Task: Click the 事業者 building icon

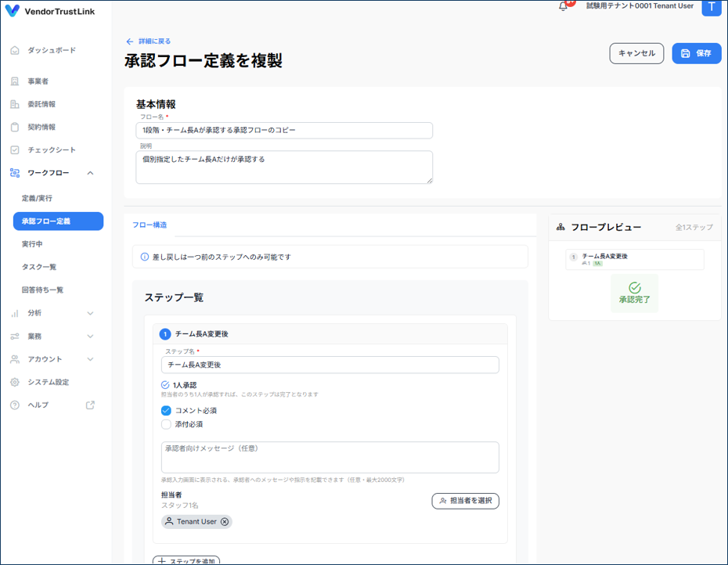Action: [x=15, y=81]
